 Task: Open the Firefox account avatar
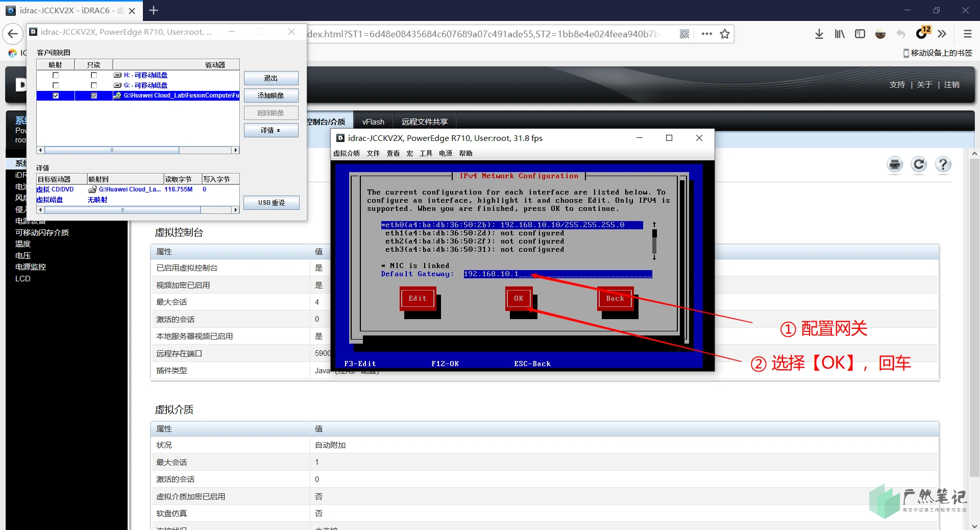coord(880,34)
